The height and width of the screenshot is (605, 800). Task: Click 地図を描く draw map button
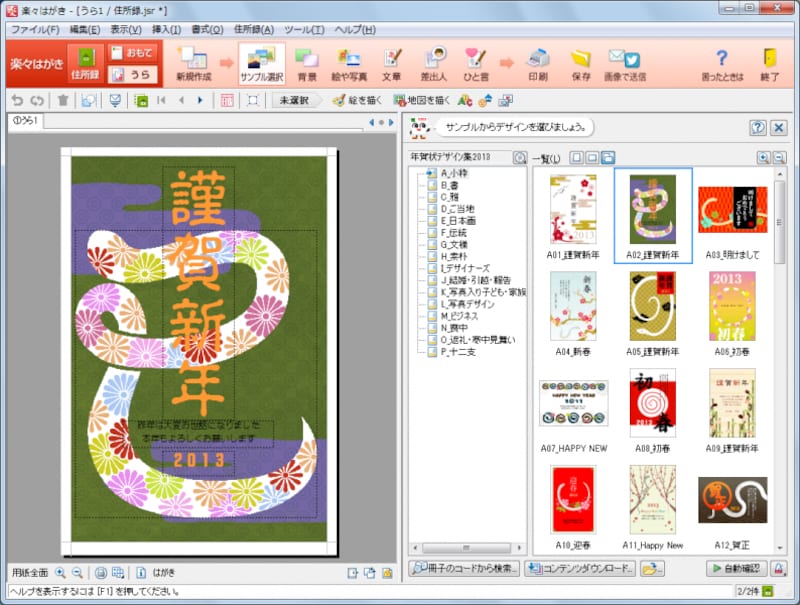point(421,100)
